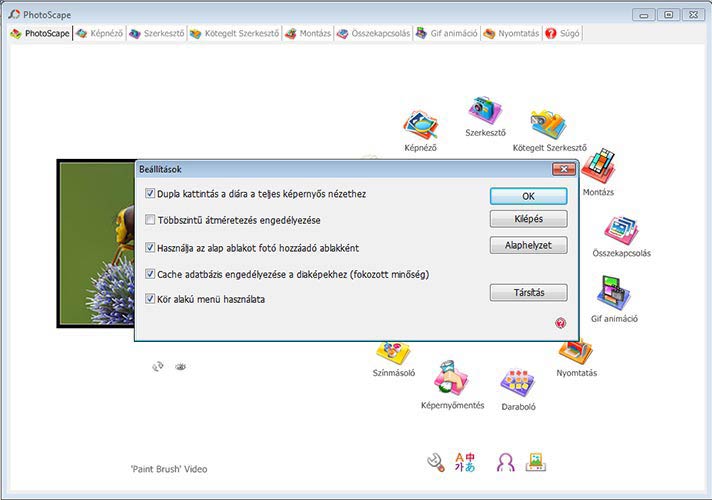Open the Képnéző viewer icon
This screenshot has height=500, width=712.
coord(421,126)
